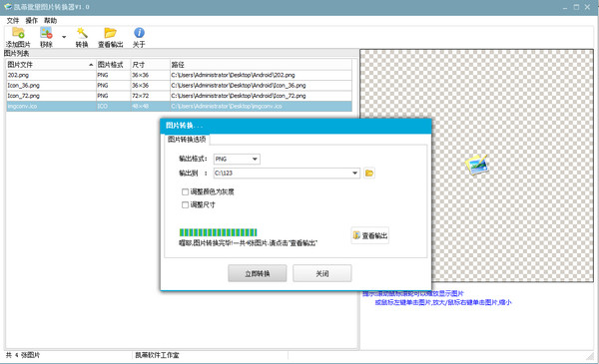
Task: Click the green conversion progress bar
Action: pyautogui.click(x=218, y=232)
